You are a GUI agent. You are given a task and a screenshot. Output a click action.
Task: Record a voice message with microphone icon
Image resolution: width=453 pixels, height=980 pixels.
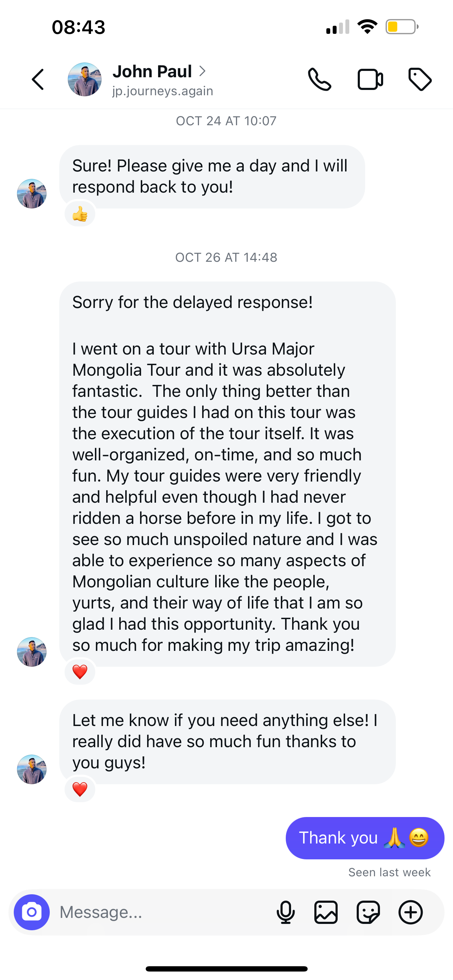coord(286,912)
